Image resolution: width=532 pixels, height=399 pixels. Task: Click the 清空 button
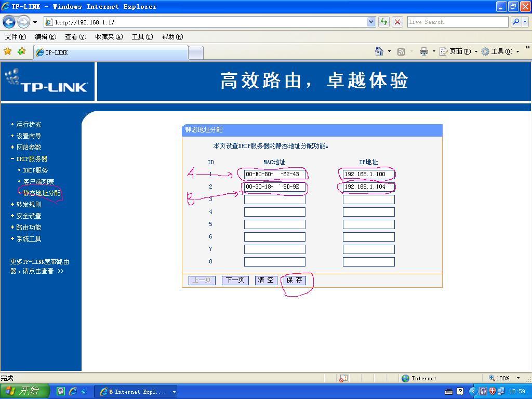click(x=266, y=280)
